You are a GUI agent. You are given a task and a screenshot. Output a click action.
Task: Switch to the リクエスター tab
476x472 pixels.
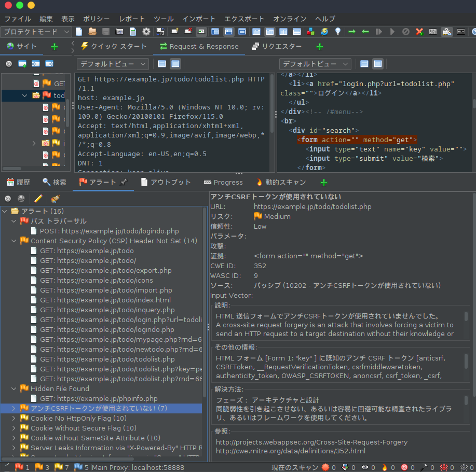click(277, 46)
